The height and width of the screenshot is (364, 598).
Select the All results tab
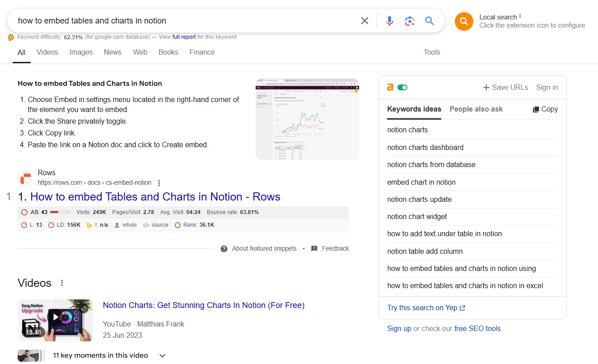coord(21,52)
